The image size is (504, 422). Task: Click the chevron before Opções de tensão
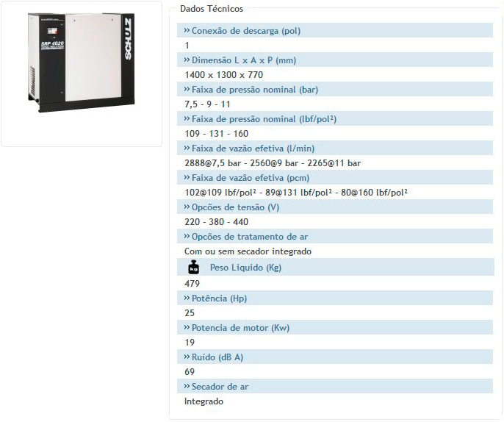pyautogui.click(x=187, y=207)
